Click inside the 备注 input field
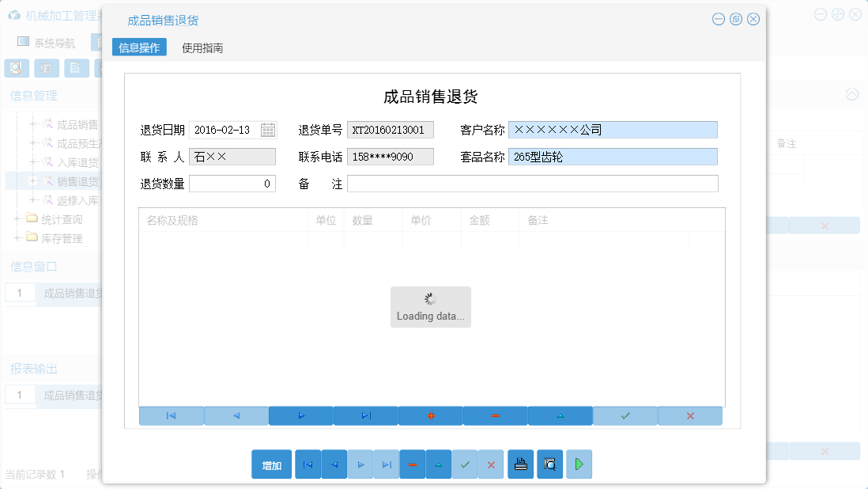This screenshot has height=489, width=868. click(x=531, y=183)
